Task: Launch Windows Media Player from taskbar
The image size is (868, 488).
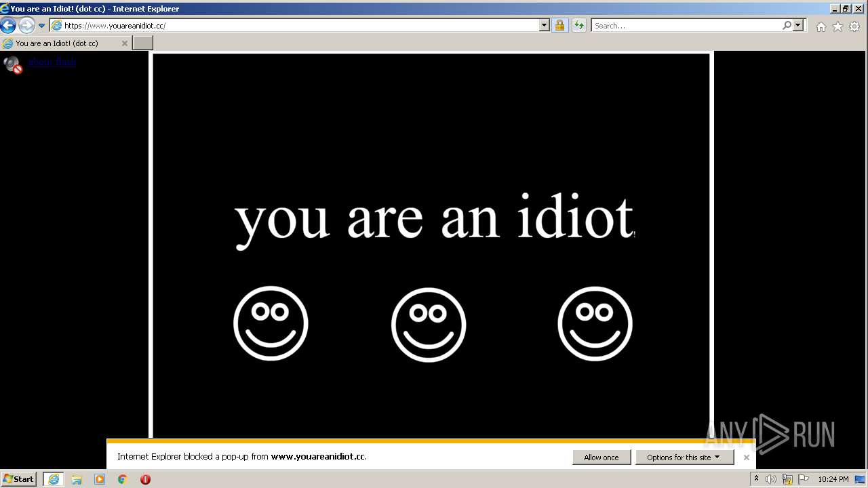Action: (100, 479)
